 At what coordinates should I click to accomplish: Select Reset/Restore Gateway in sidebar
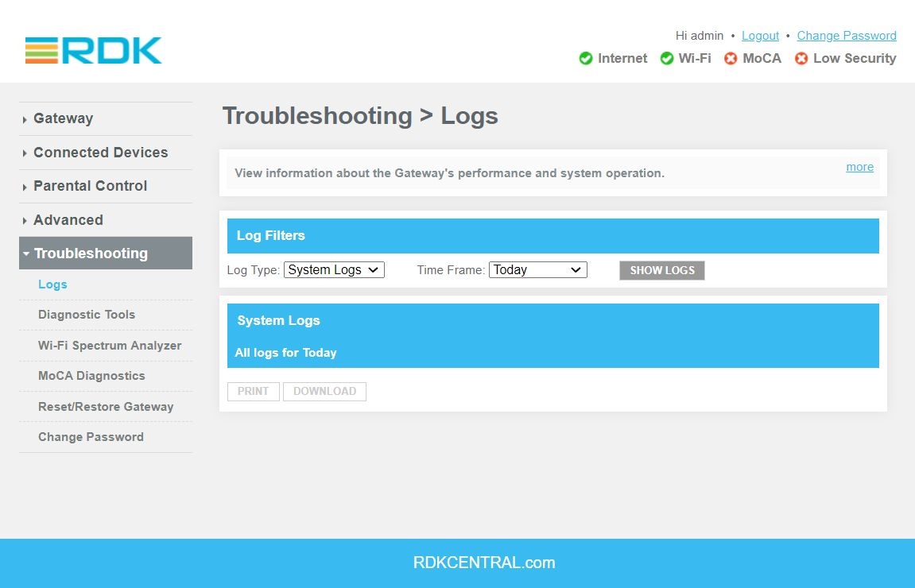tap(106, 407)
